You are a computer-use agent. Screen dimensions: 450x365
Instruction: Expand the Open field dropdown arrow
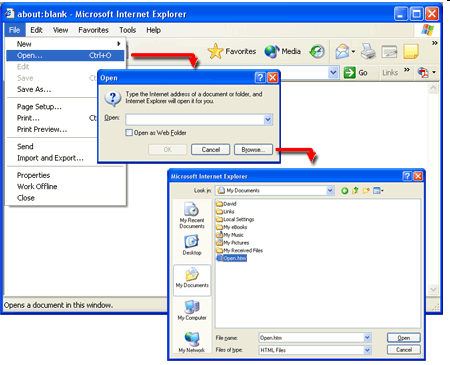268,119
